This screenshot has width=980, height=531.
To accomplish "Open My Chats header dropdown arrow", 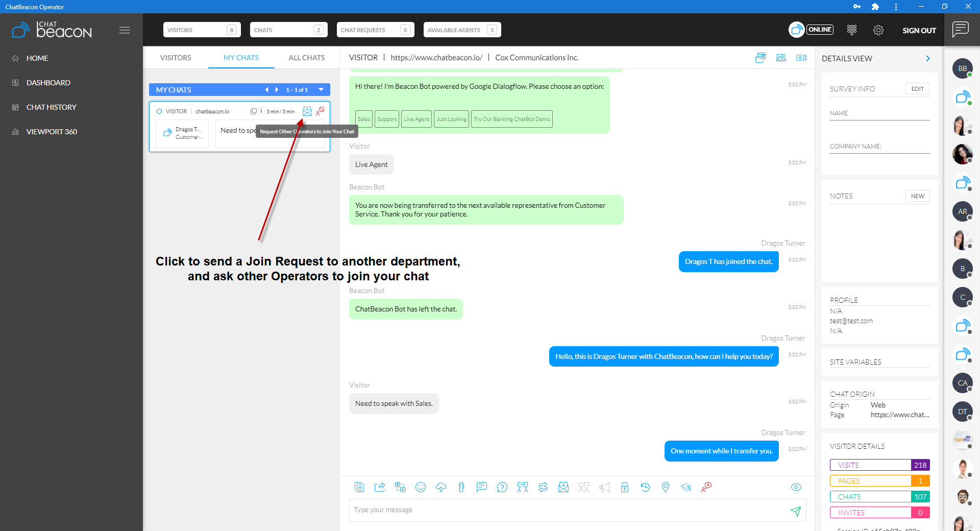I will 321,89.
